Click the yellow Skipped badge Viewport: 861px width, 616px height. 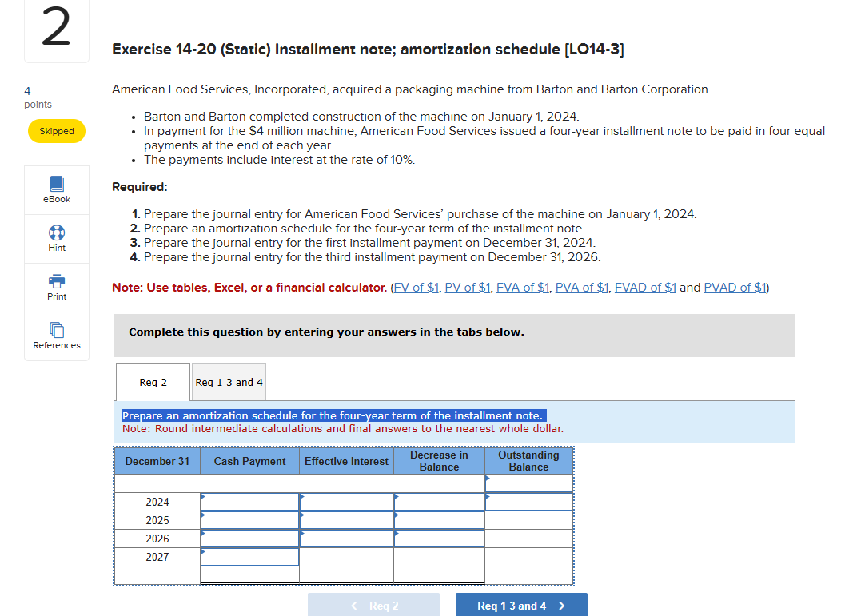56,131
